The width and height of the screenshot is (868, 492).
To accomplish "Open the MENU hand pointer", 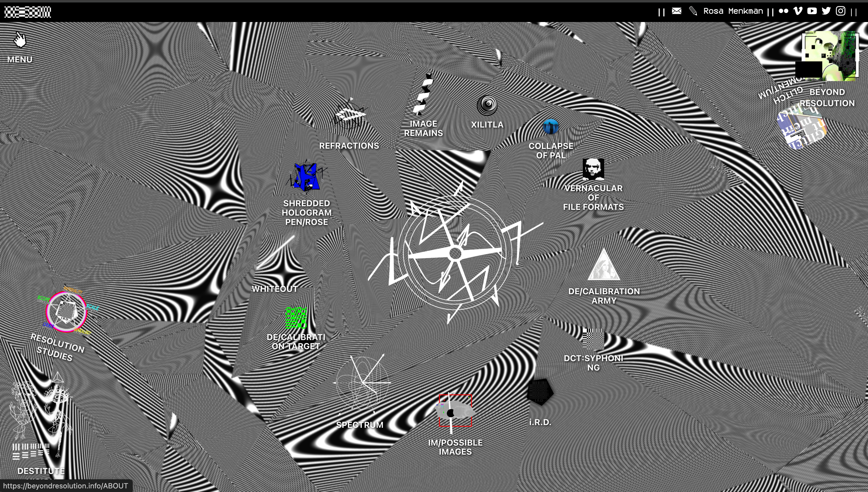I will 20,40.
